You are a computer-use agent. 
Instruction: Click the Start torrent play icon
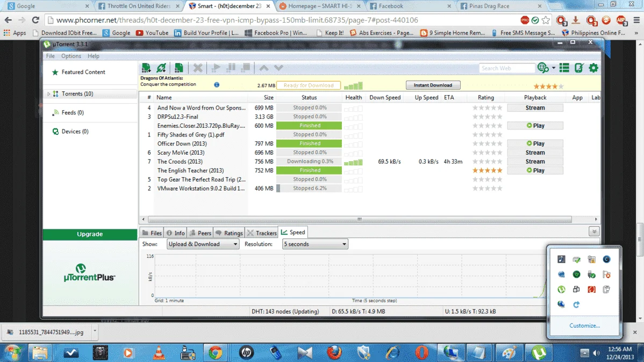point(216,68)
